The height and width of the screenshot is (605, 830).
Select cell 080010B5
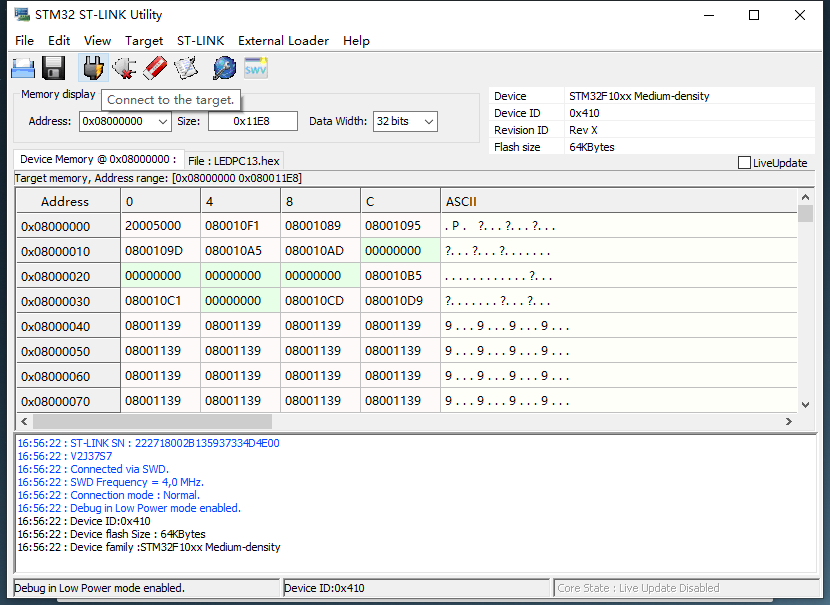pos(401,276)
